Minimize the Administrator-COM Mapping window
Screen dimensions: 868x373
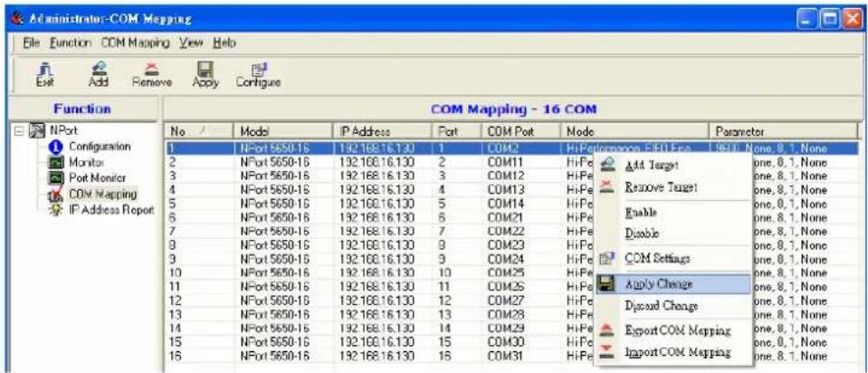806,19
